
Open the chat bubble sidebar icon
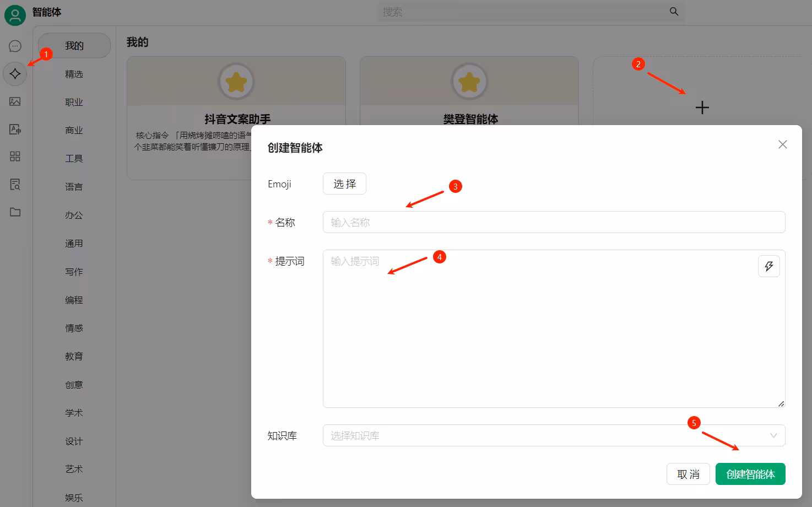tap(15, 46)
